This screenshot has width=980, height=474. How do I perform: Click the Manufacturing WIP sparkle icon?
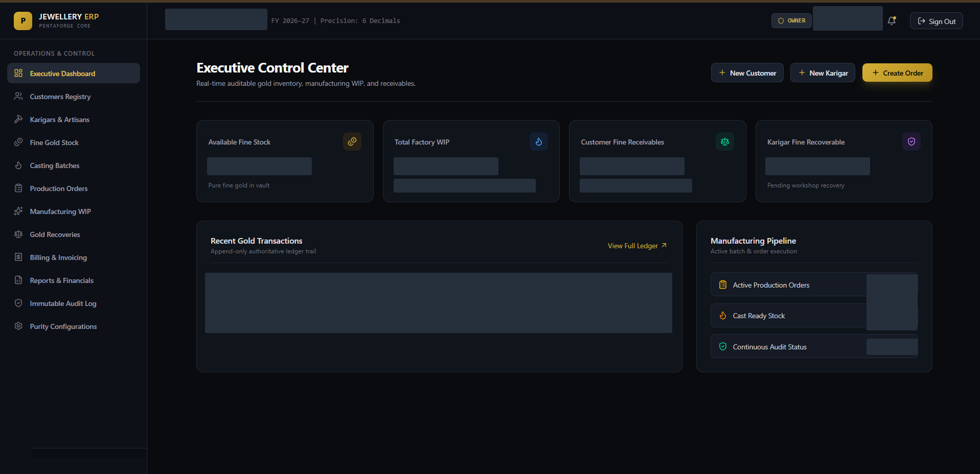(18, 211)
